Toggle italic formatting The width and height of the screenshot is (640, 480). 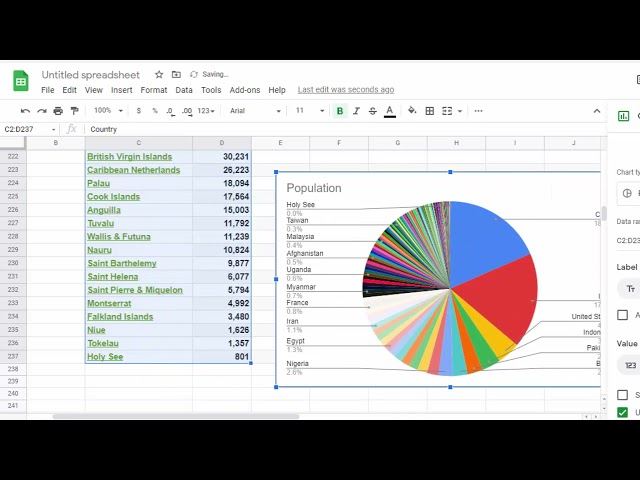tap(356, 111)
